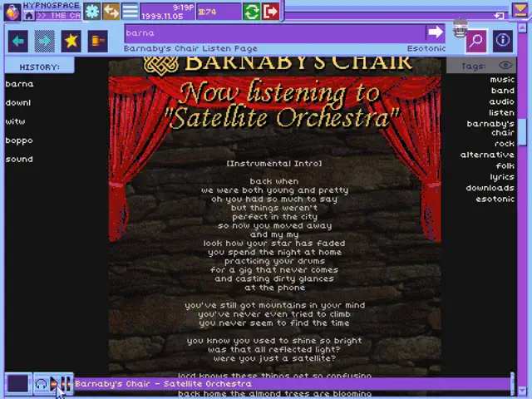Viewport: 532px width, 399px height.
Task: Click the play button in the music player
Action: click(x=53, y=384)
